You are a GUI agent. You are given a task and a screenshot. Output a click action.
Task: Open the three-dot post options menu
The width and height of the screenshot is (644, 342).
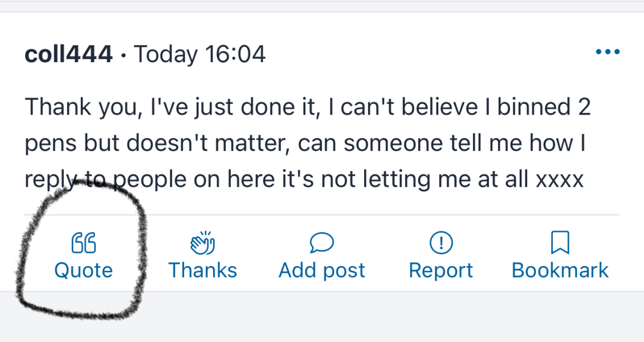tap(607, 52)
